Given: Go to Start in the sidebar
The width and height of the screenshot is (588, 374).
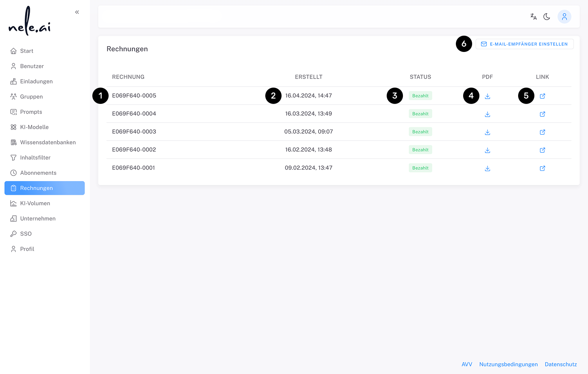Looking at the screenshot, I should [45, 51].
